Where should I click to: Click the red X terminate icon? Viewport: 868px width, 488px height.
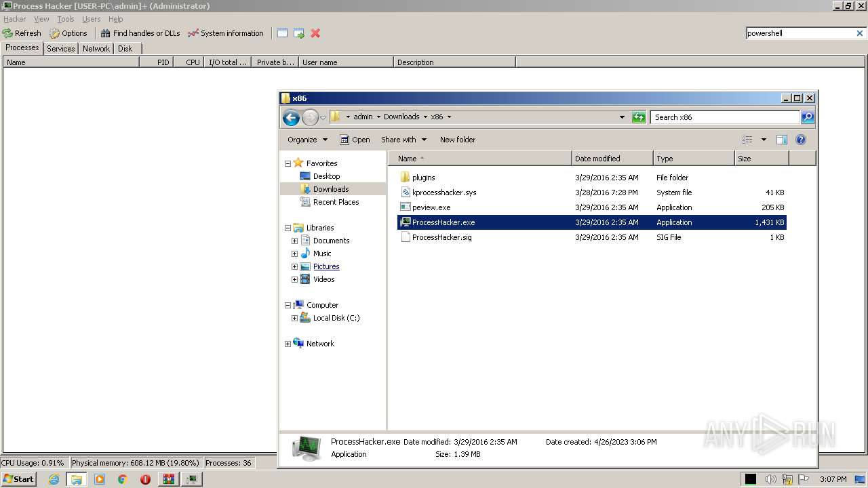pos(315,33)
